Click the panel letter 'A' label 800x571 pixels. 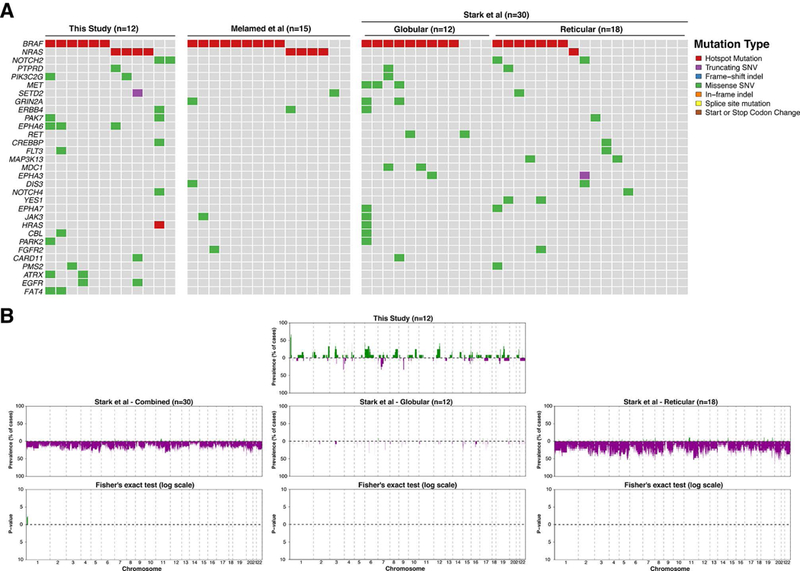click(7, 11)
